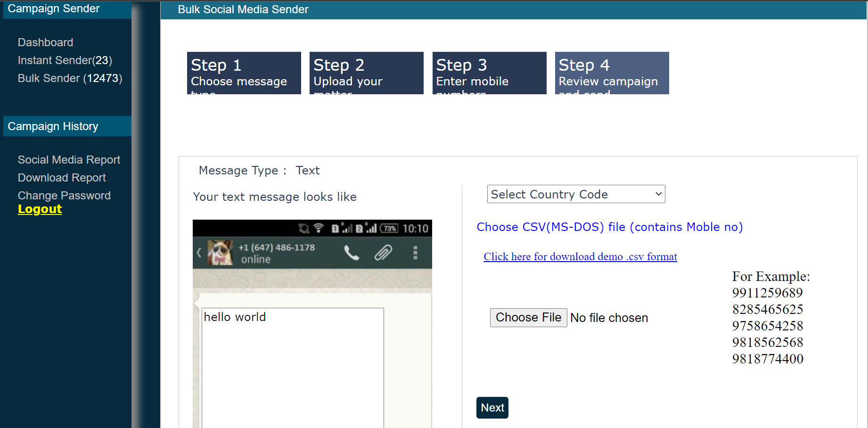Click example number 9911259689
Viewport: 868px width, 428px height.
768,293
